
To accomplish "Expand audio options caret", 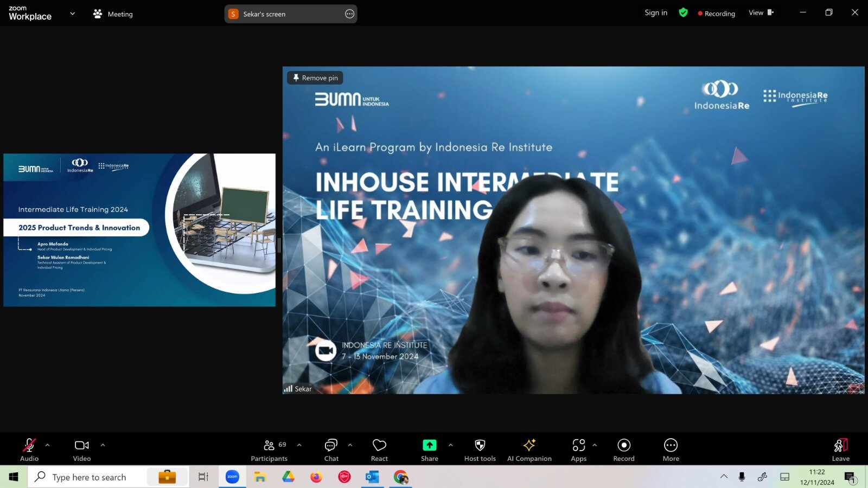I will click(x=47, y=445).
